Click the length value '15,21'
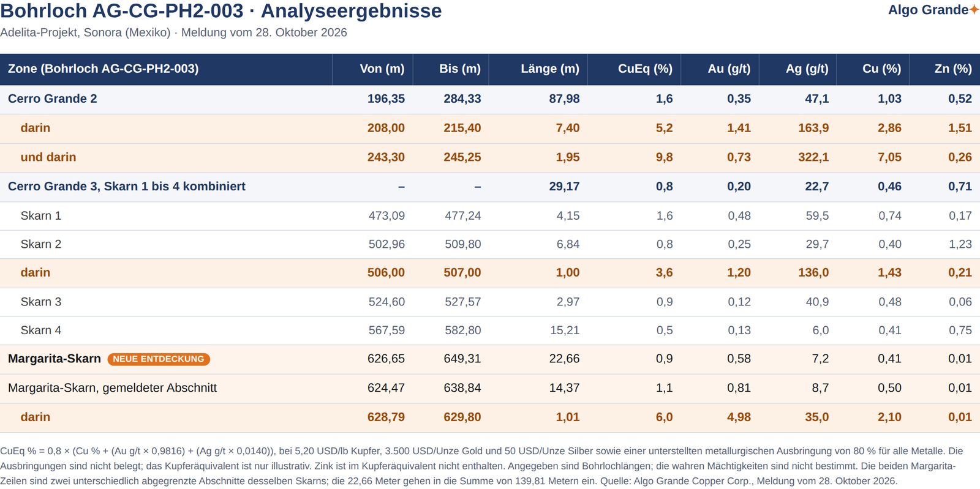 (565, 330)
